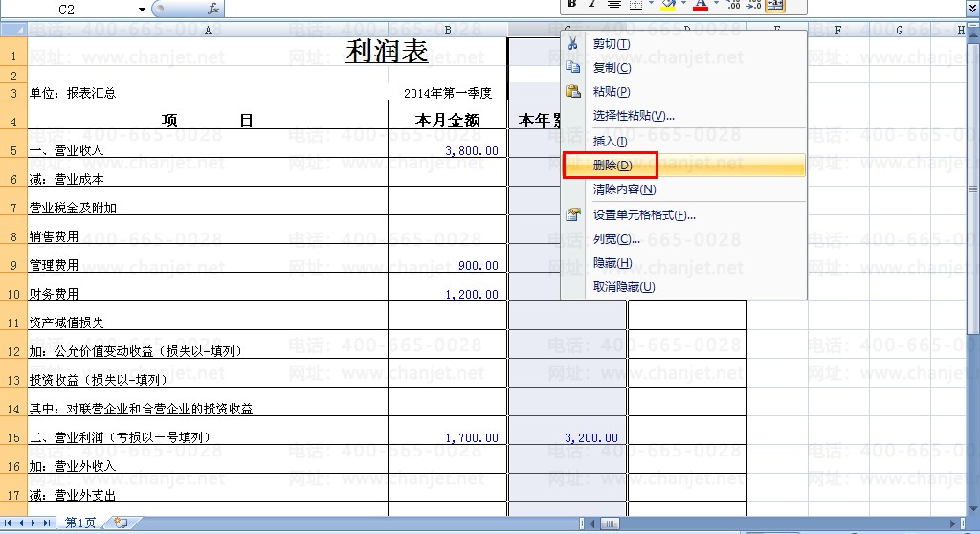Select the column G header
Screen dimensions: 980x534
pos(899,30)
